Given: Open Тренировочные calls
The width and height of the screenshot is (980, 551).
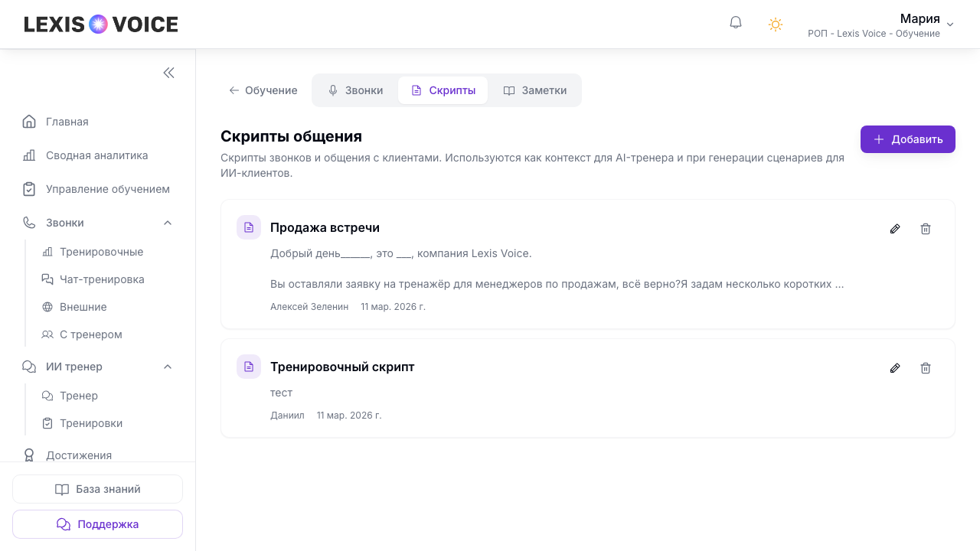Looking at the screenshot, I should point(107,252).
